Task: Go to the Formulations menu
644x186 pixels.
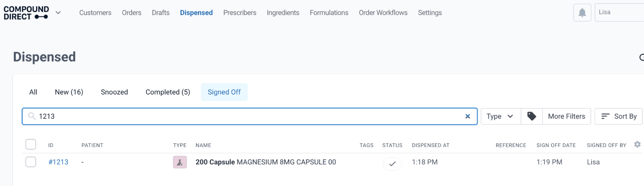Action: (x=329, y=13)
